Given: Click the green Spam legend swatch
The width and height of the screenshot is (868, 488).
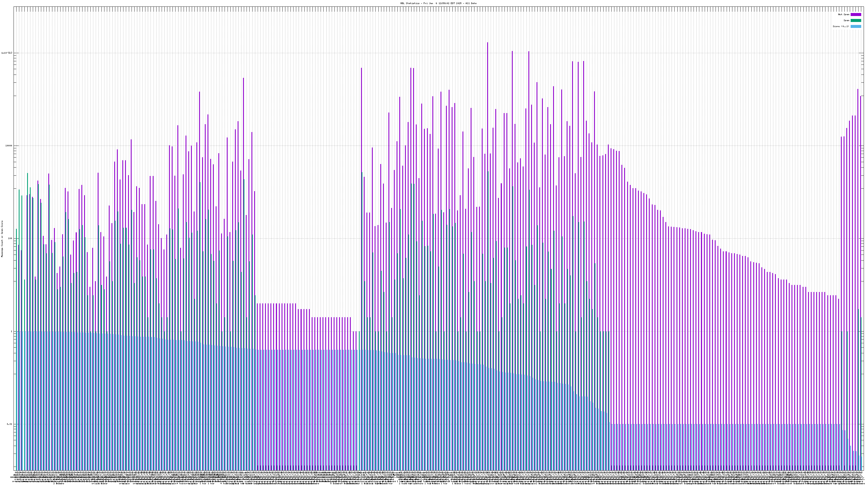Looking at the screenshot, I should [x=856, y=21].
